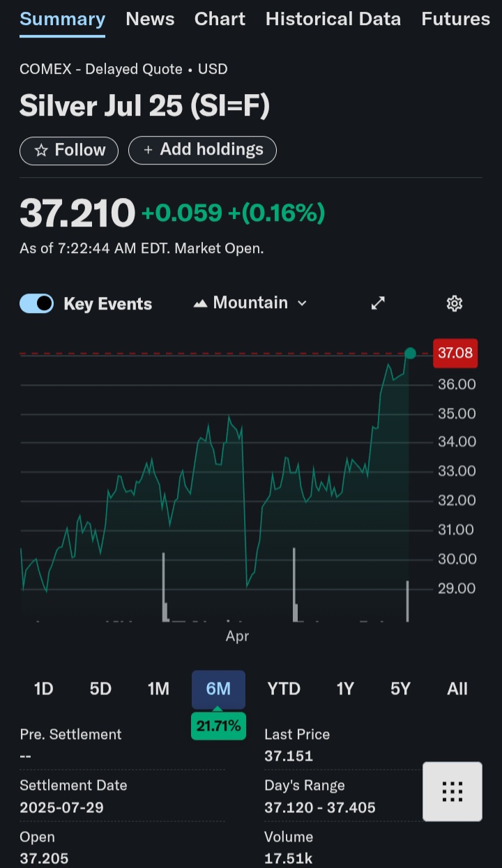Click the COMEX - Delayed Quote text

point(101,69)
